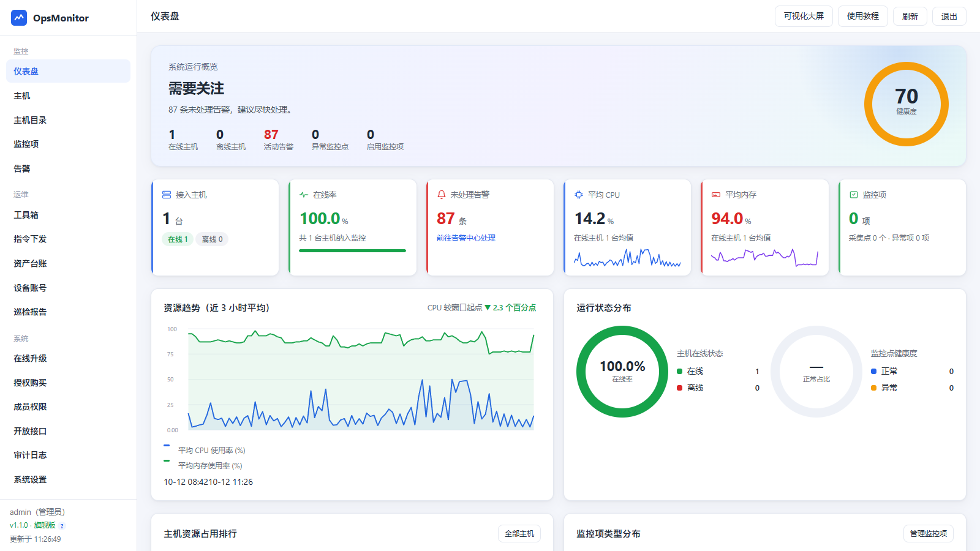This screenshot has height=551, width=980.
Task: Open 在线升级 in the sidebar
Action: [x=68, y=358]
